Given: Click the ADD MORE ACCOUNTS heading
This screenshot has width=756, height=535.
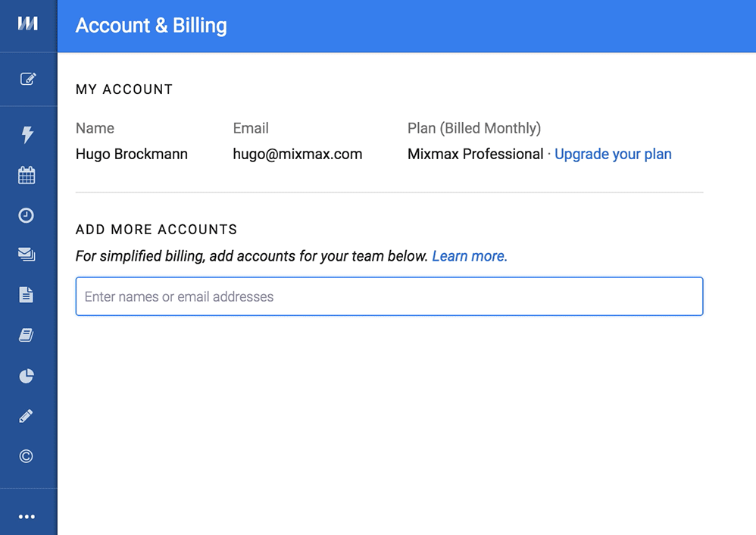Looking at the screenshot, I should (156, 229).
